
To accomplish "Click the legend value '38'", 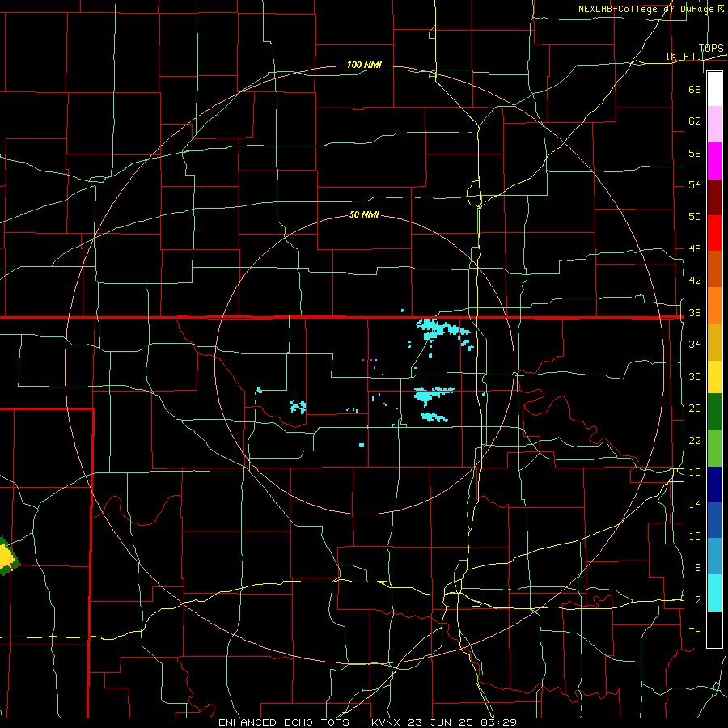I will [695, 313].
